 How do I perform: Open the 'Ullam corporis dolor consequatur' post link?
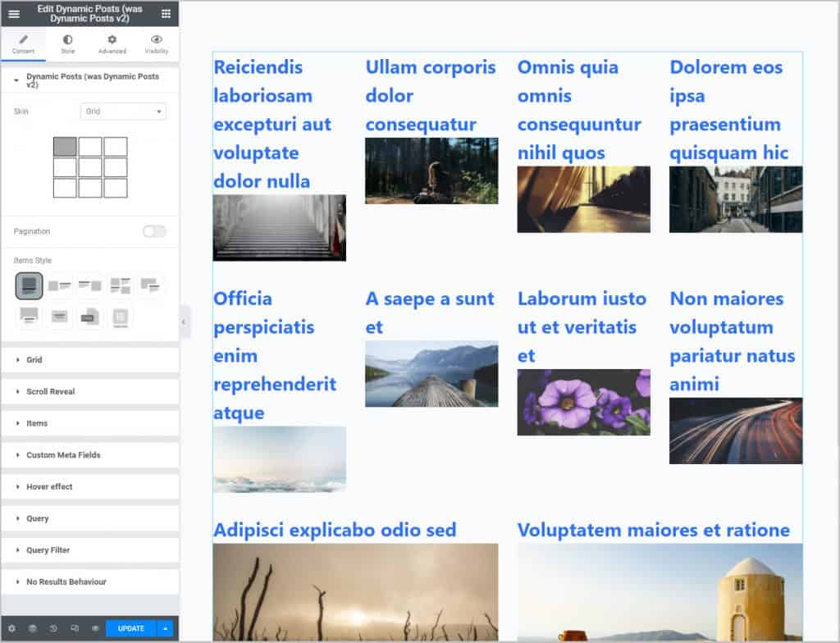coord(431,95)
